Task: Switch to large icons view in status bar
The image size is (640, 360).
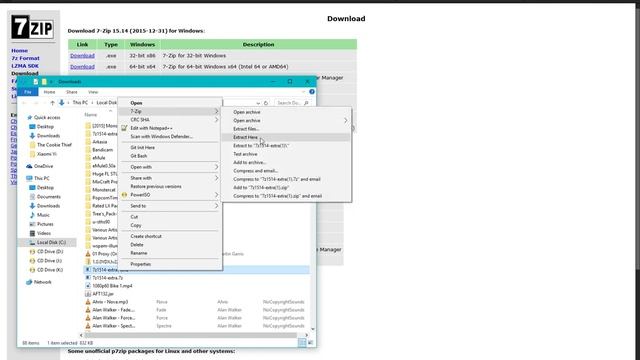Action: [x=311, y=343]
